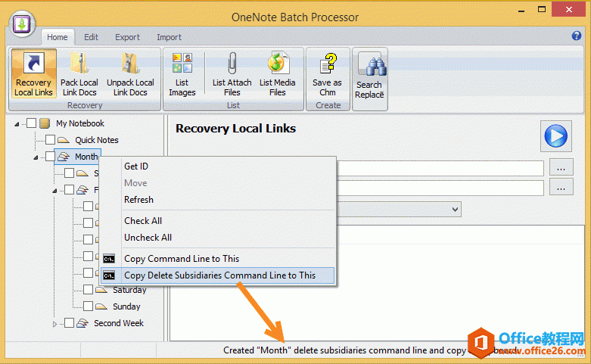Choose Copy Command Line to This

(x=217, y=259)
